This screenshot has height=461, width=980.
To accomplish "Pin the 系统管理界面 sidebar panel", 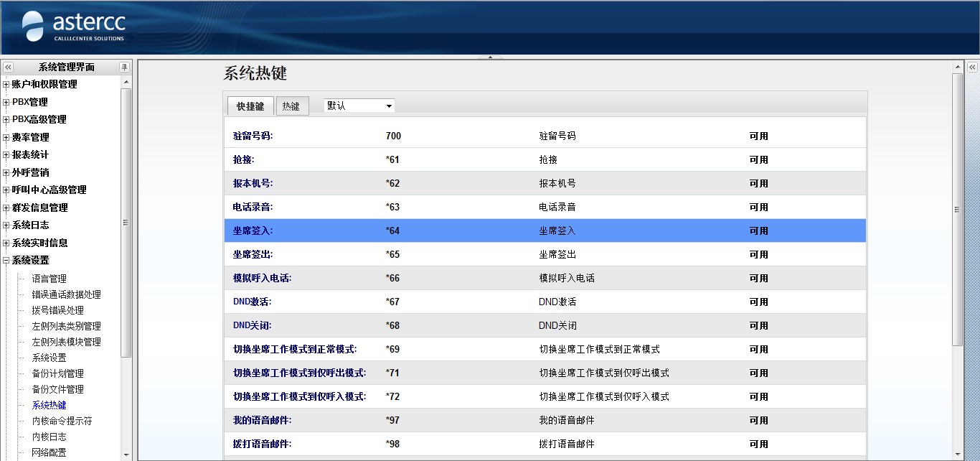I will (x=124, y=67).
